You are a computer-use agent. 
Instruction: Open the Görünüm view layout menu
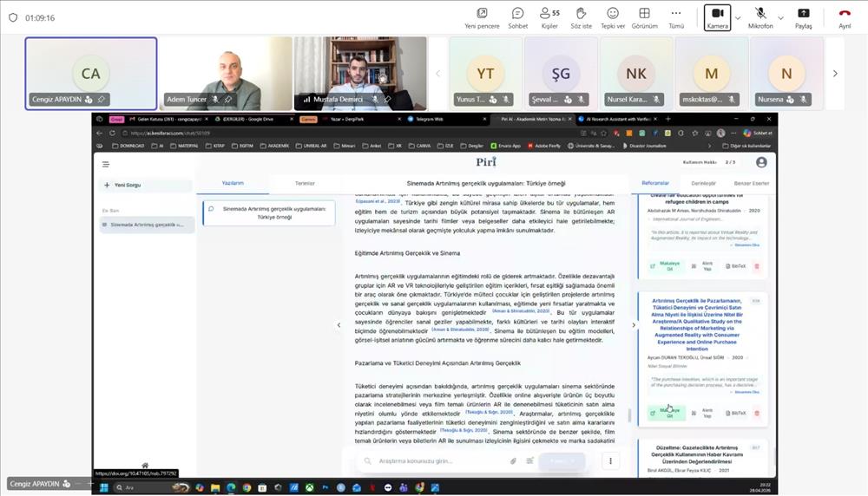[644, 14]
